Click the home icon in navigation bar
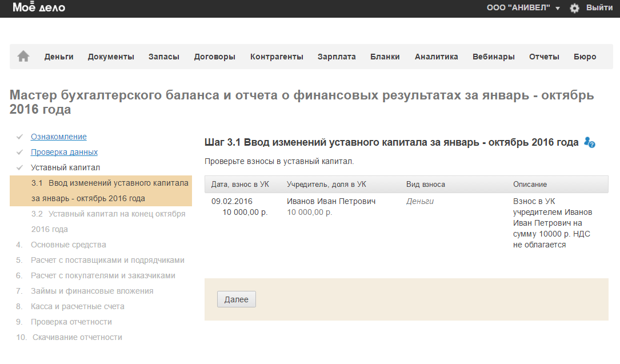620x364 pixels. click(x=23, y=57)
